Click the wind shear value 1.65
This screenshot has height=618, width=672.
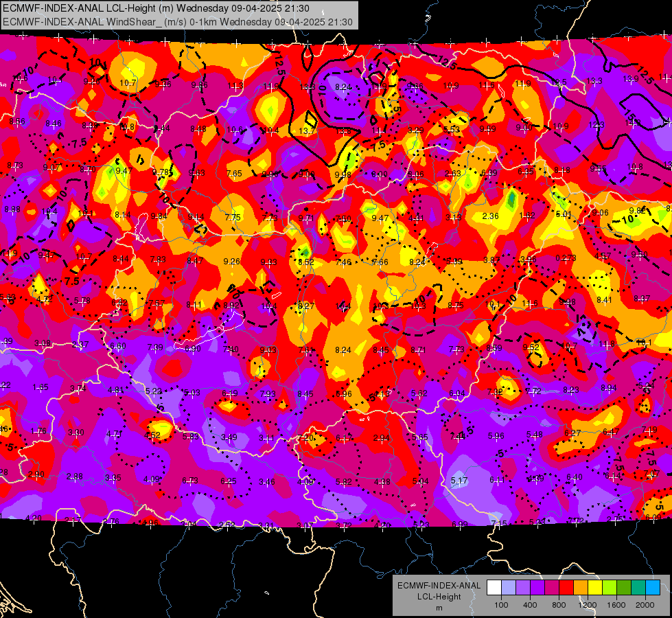coord(40,387)
